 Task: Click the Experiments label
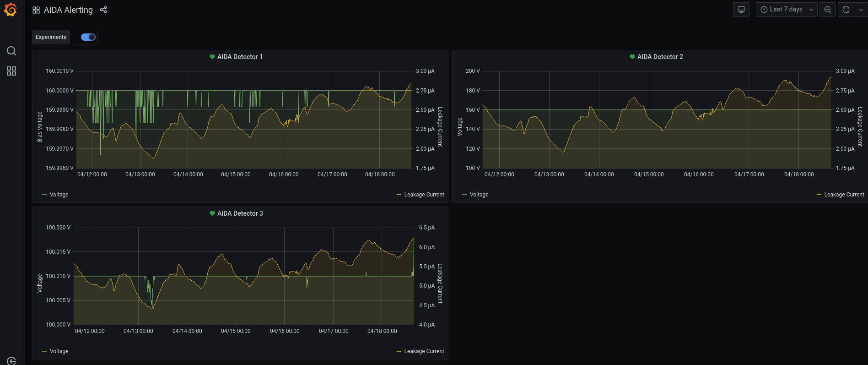tap(51, 37)
